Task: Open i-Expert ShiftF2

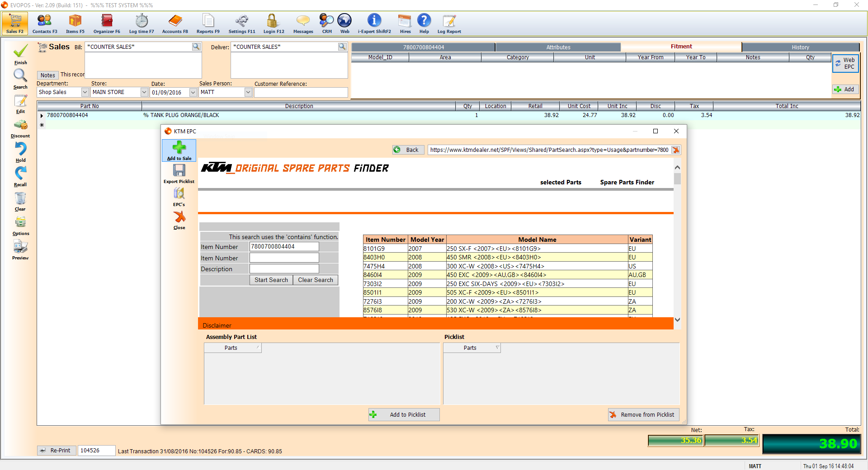Action: point(374,23)
